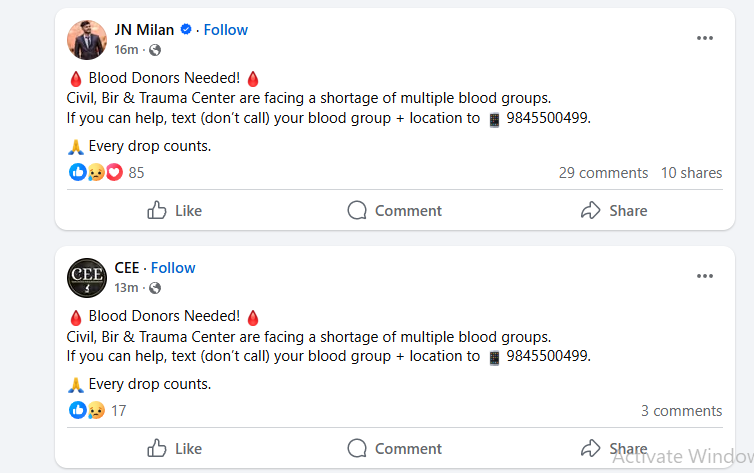Like JN Milan's blood donor post
Viewport: 754px width, 473px height.
[175, 211]
